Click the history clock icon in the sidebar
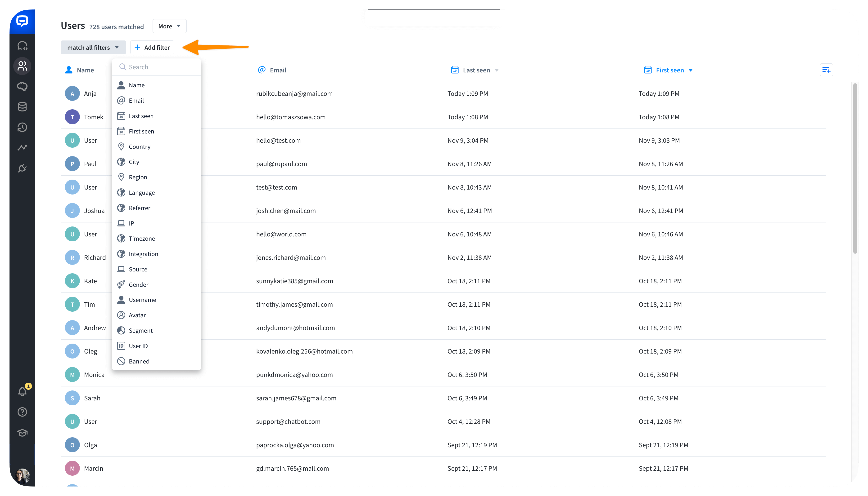The image size is (868, 496). [x=22, y=127]
